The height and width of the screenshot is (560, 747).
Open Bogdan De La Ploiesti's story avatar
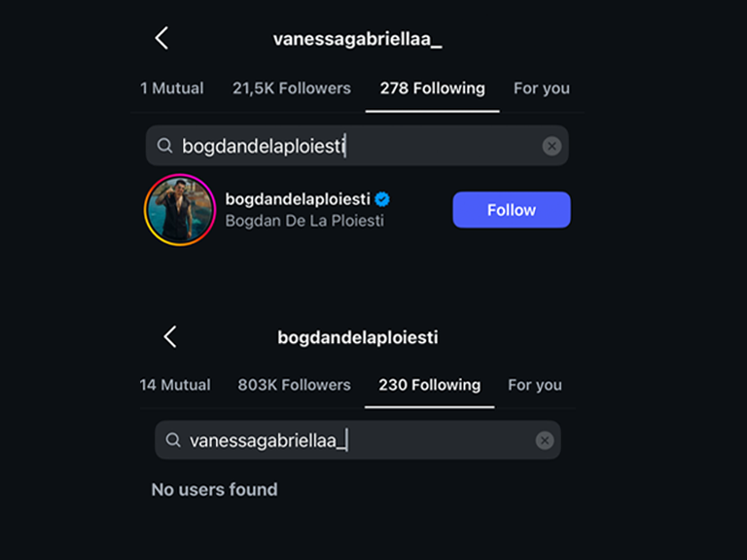(x=180, y=210)
